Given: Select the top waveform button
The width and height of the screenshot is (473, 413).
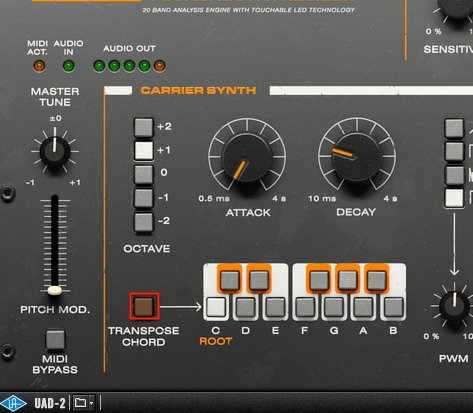Looking at the screenshot, I should (x=454, y=128).
